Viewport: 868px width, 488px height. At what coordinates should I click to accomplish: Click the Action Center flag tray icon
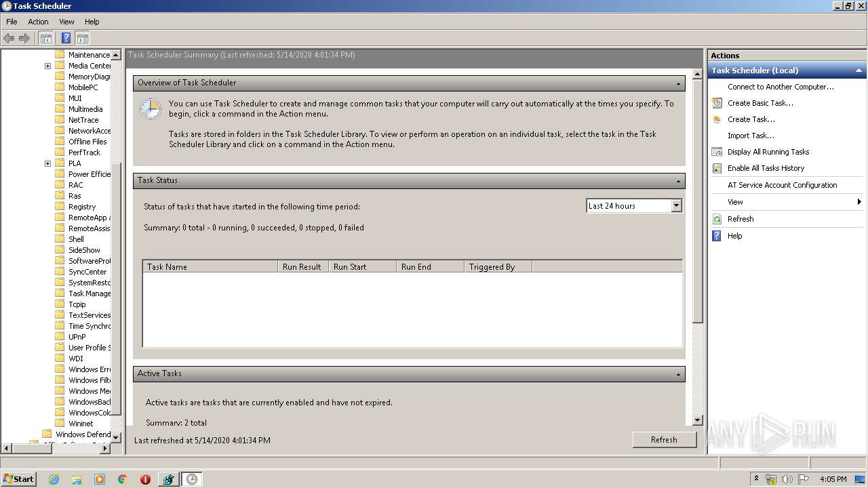click(804, 479)
